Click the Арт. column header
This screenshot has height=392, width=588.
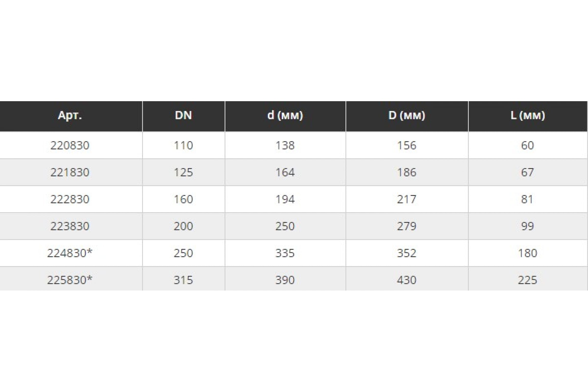click(x=70, y=115)
